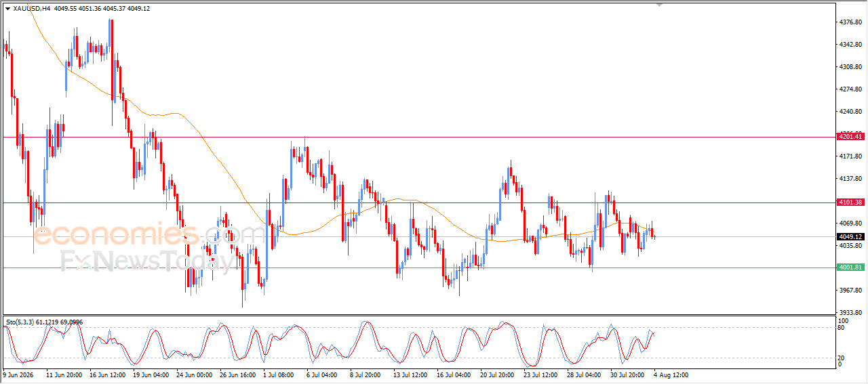Select the current price tag 4049.12
This screenshot has height=384, width=868.
pos(850,237)
